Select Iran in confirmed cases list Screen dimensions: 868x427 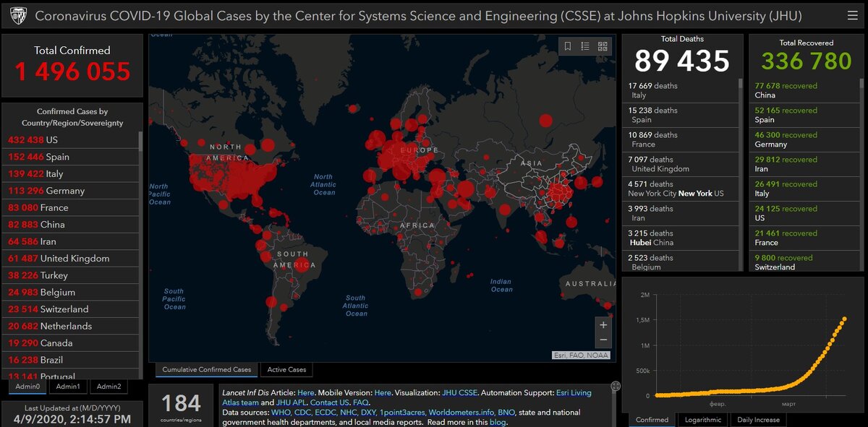70,241
